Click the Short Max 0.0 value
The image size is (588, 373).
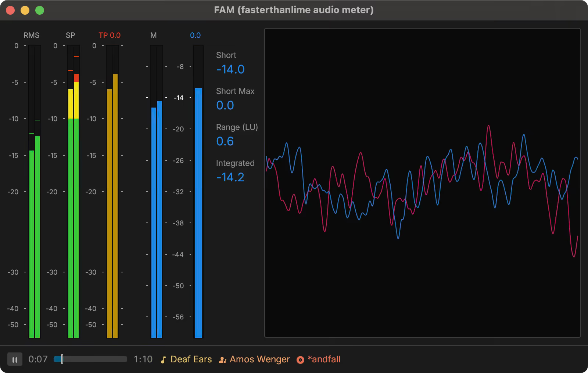(225, 105)
